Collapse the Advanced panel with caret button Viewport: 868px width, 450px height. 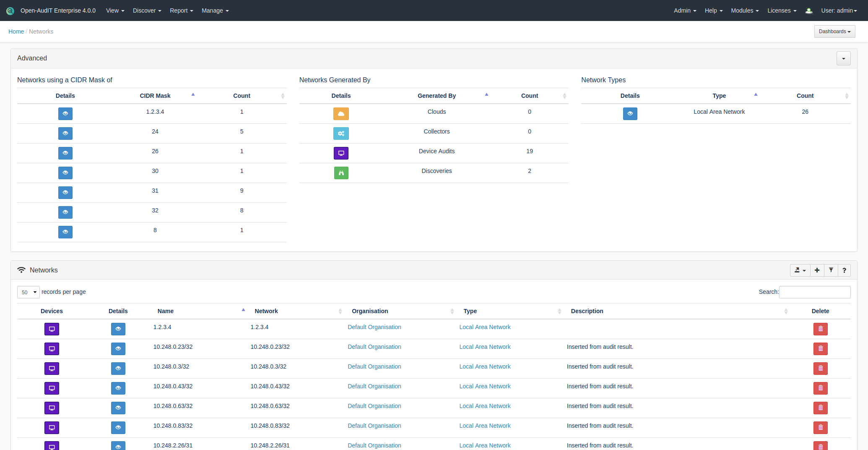point(843,58)
